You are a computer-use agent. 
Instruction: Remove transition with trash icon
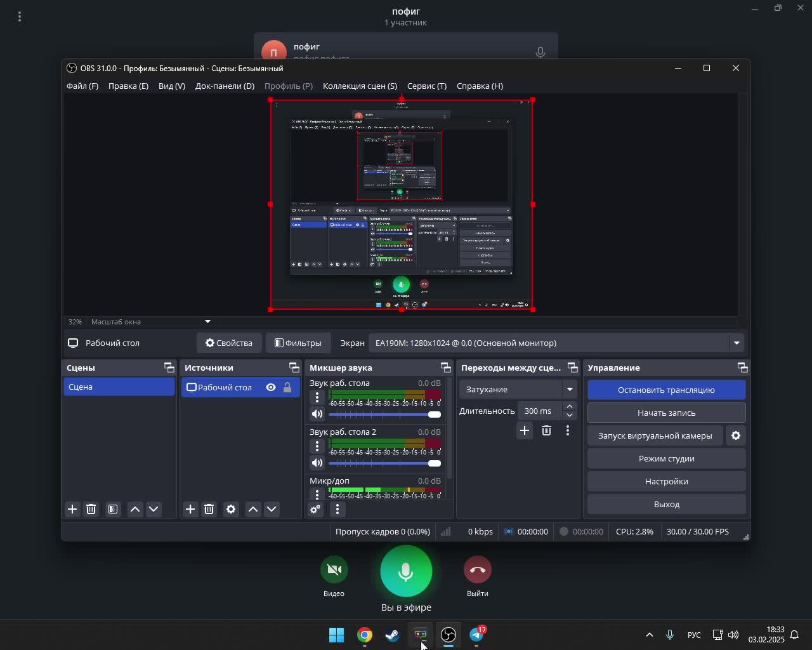click(x=546, y=430)
